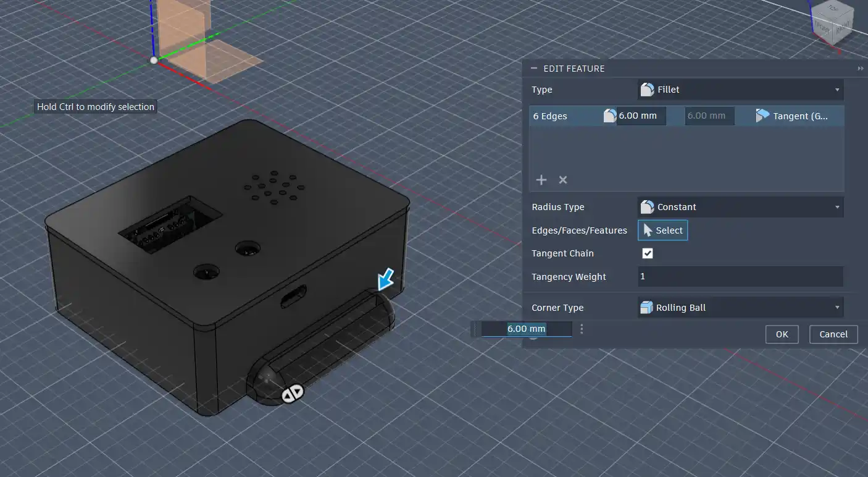Click the Radius Type label

pos(557,207)
